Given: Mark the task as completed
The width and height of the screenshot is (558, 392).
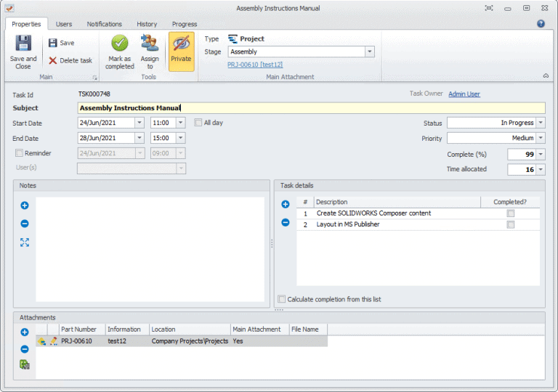Looking at the screenshot, I should (x=120, y=44).
